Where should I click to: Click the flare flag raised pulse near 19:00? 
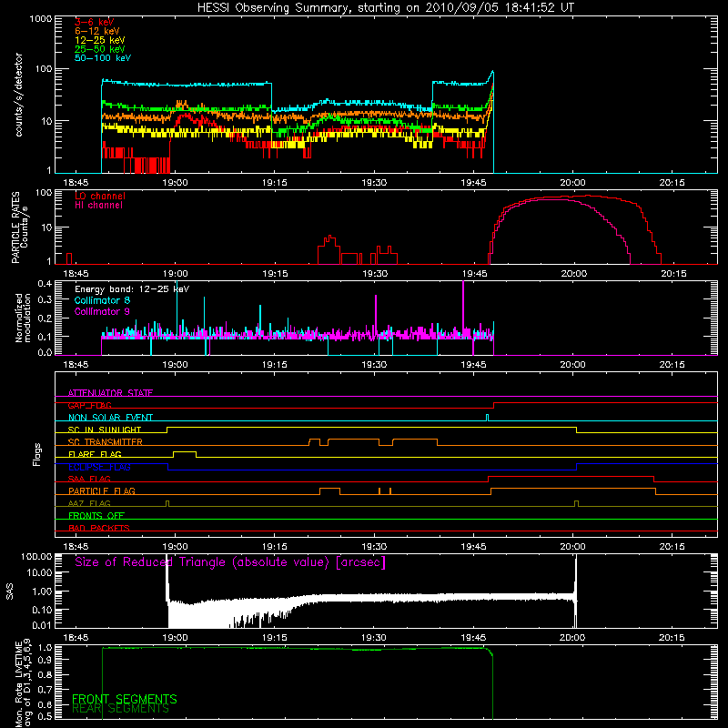(185, 454)
